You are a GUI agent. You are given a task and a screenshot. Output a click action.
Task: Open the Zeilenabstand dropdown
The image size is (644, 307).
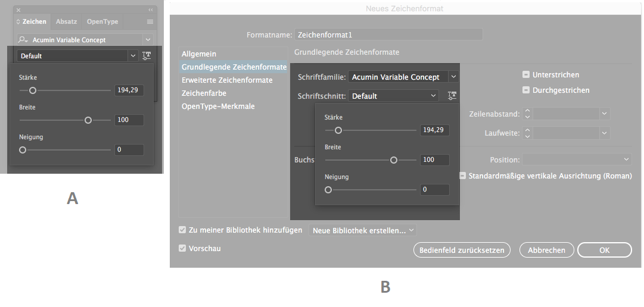604,114
